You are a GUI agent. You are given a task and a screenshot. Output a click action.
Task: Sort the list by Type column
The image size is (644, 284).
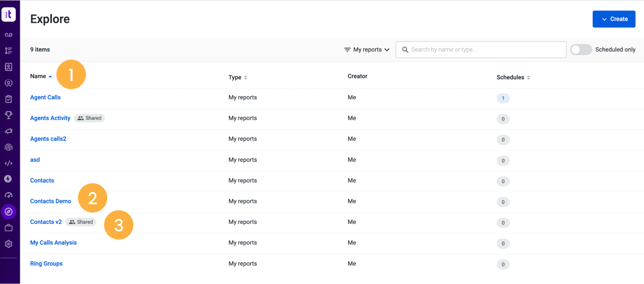238,77
